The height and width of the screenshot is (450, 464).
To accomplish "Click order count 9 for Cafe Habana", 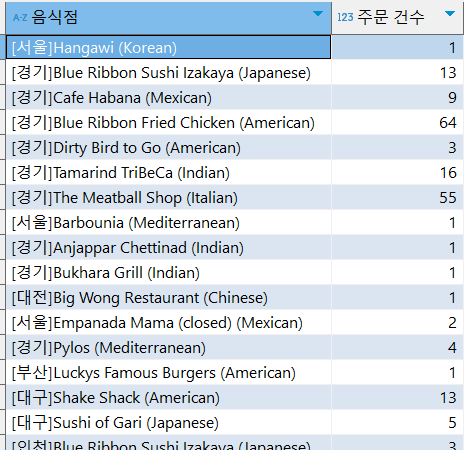I will pyautogui.click(x=398, y=97).
